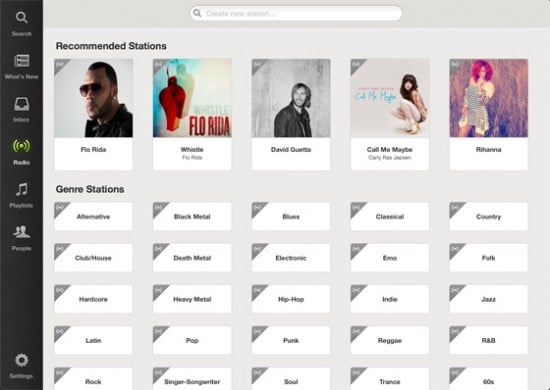Start the Blues genre station
The image size is (550, 390).
(x=291, y=216)
